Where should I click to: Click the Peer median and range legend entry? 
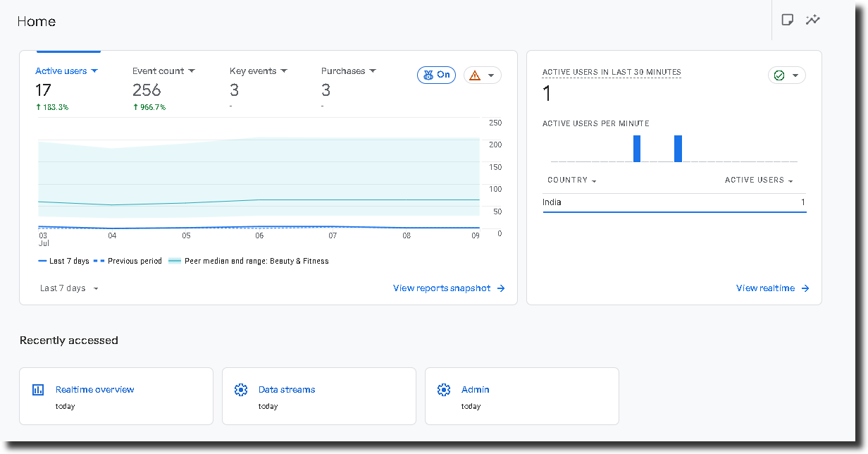pyautogui.click(x=249, y=261)
